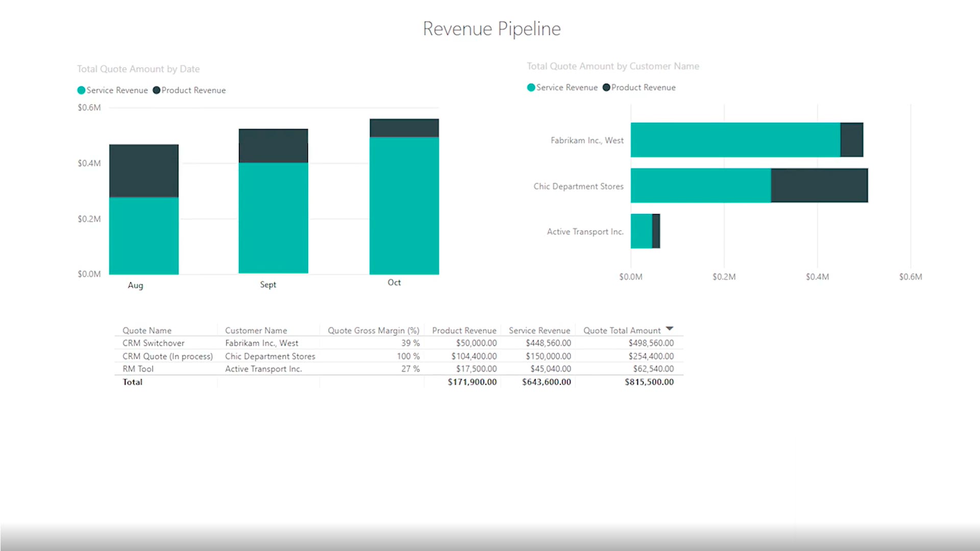Select the Sept Service Revenue bar segment
The image size is (980, 551).
pyautogui.click(x=273, y=218)
